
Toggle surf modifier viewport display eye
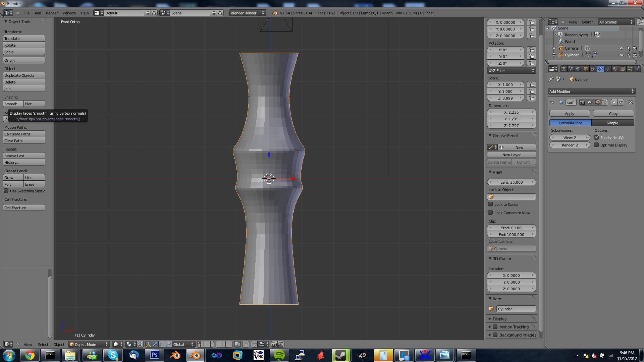590,102
